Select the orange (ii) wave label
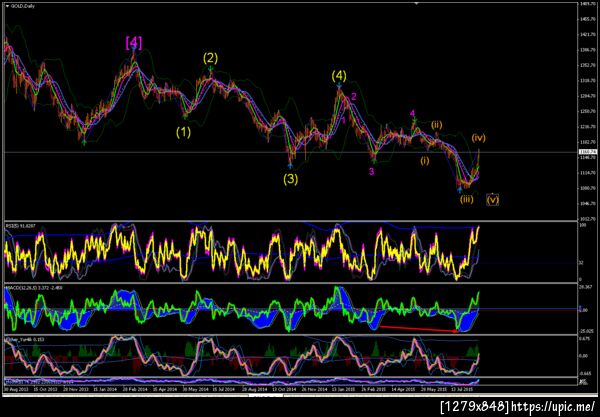Viewport: 600px width, 417px height. tap(437, 125)
